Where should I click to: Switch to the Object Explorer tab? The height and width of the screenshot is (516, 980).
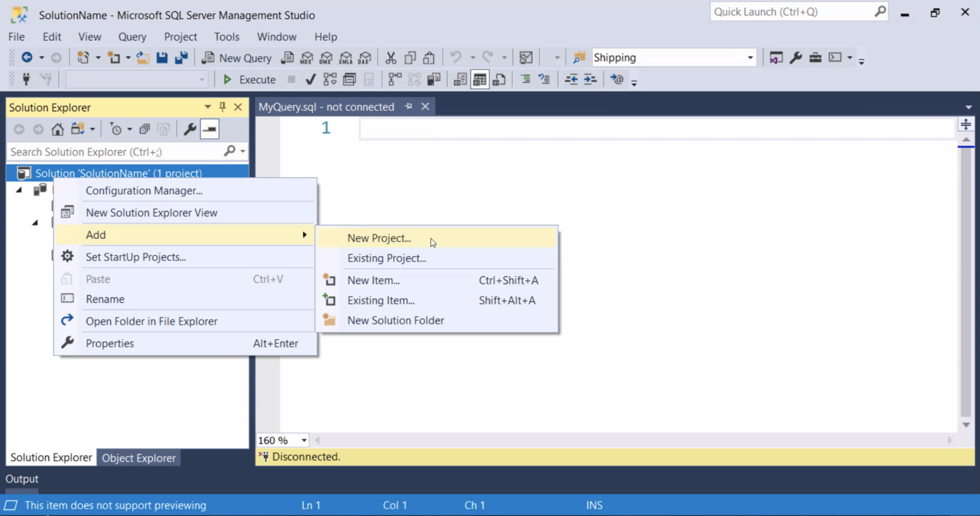point(138,458)
